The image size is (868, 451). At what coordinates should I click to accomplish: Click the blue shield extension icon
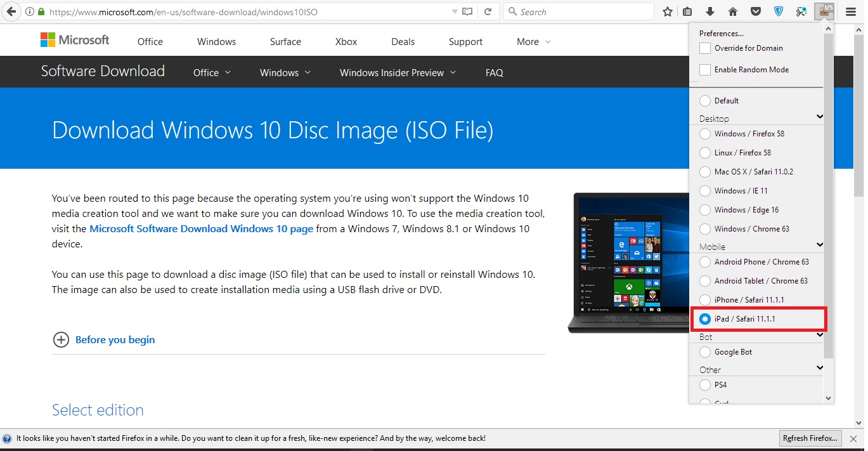(779, 11)
